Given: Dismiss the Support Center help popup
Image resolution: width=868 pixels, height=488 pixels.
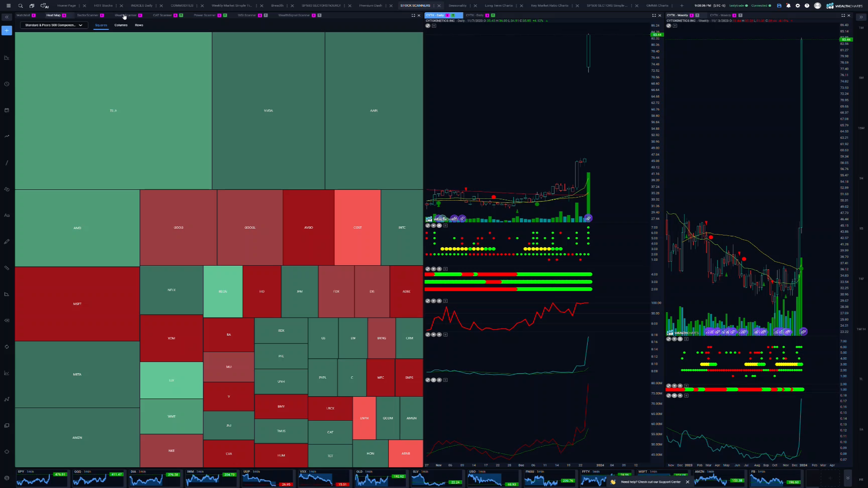Looking at the screenshot, I should [688, 482].
